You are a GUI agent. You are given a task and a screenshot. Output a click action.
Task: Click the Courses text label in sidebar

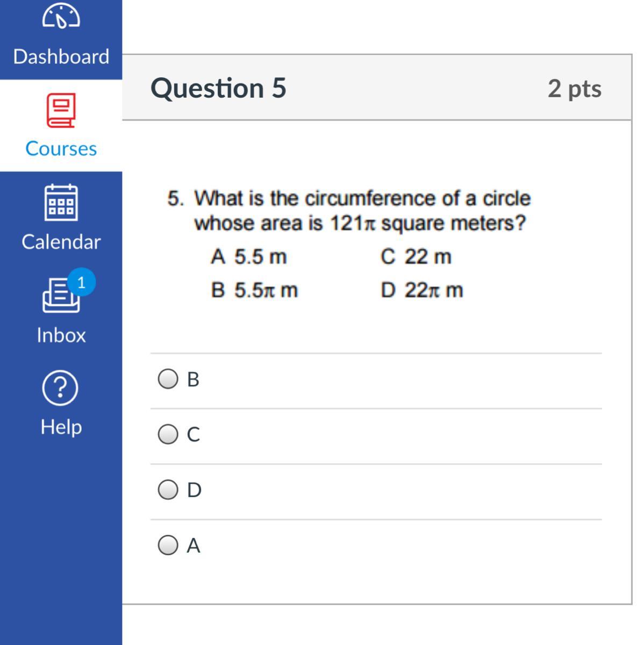pyautogui.click(x=61, y=148)
